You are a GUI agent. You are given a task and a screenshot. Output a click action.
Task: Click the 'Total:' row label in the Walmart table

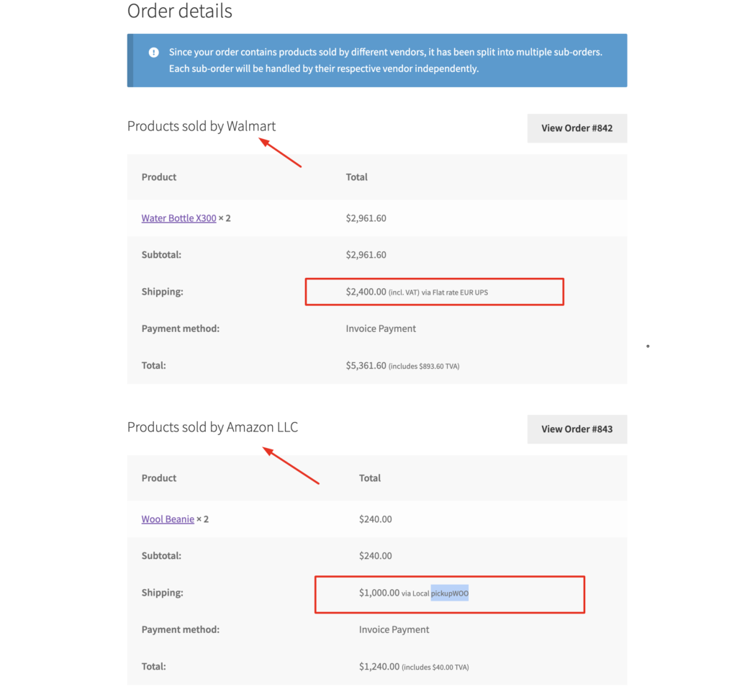[x=154, y=366]
